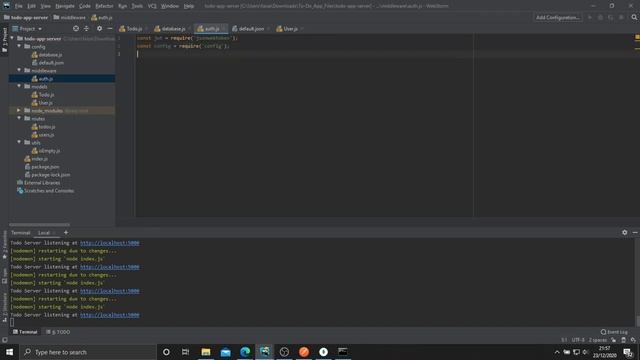Toggle the Terminal tool window button at bottom
Image resolution: width=640 pixels, height=360 pixels.
25,332
